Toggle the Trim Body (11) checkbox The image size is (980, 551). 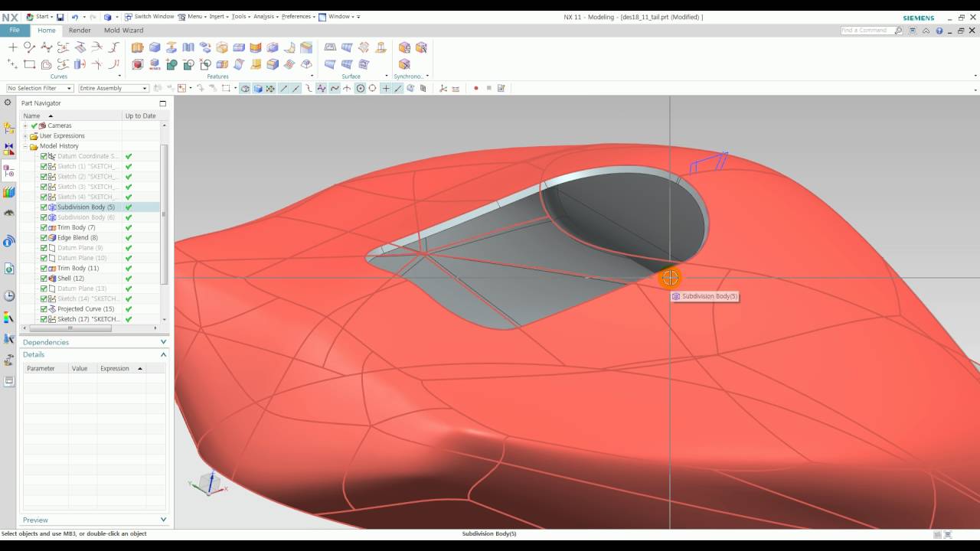tap(44, 269)
